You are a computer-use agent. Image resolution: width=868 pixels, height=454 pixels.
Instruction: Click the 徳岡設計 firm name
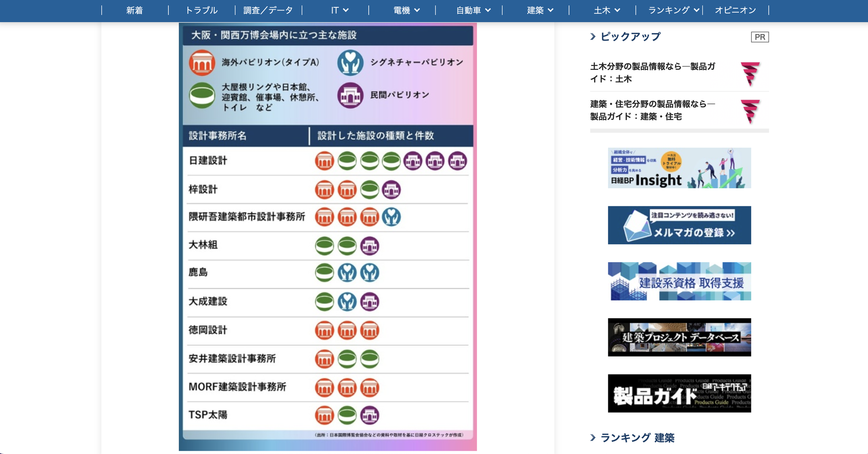pyautogui.click(x=208, y=330)
